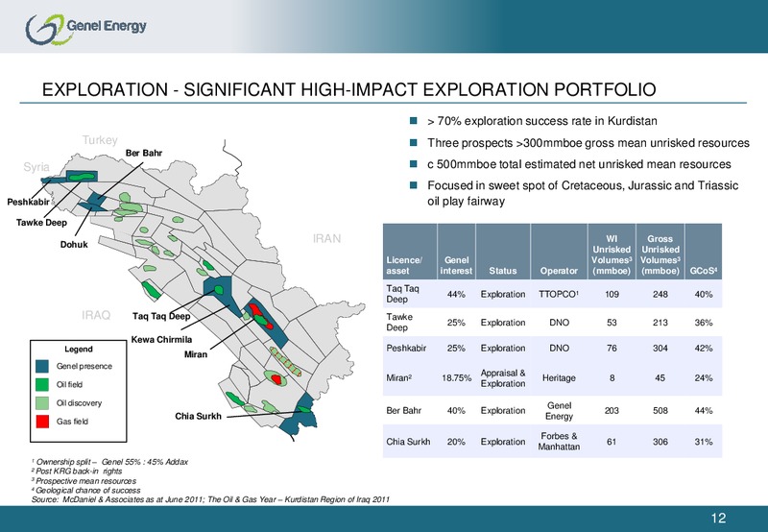Click the TTOPCO operator cell
The image size is (768, 532).
pyautogui.click(x=559, y=295)
